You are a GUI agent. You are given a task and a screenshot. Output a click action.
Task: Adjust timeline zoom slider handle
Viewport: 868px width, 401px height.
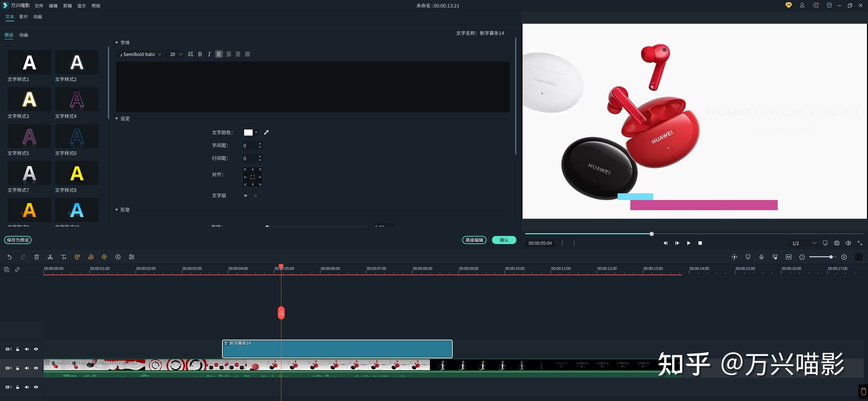tap(831, 257)
